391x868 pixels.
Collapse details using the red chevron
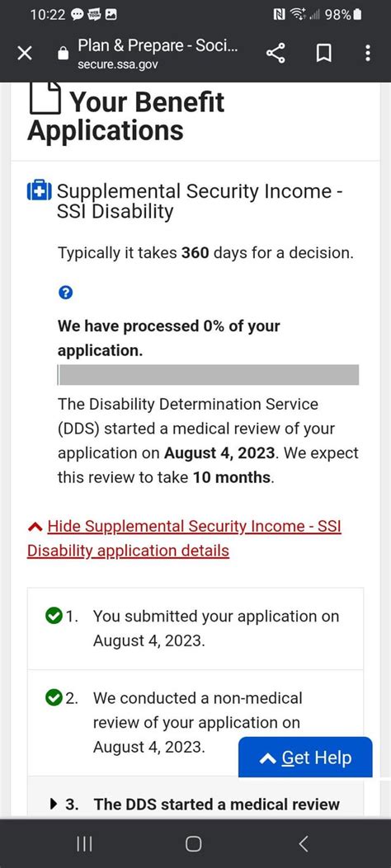pos(35,527)
